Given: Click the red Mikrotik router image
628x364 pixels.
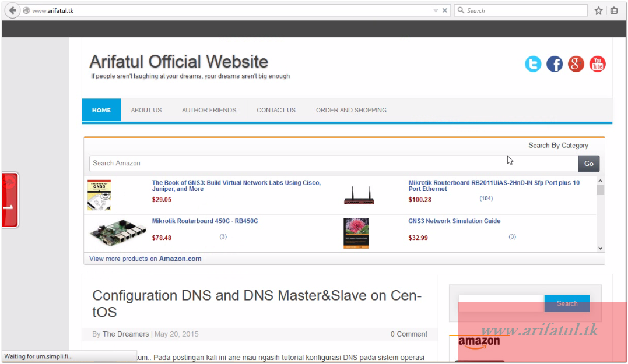Looking at the screenshot, I should pyautogui.click(x=359, y=195).
